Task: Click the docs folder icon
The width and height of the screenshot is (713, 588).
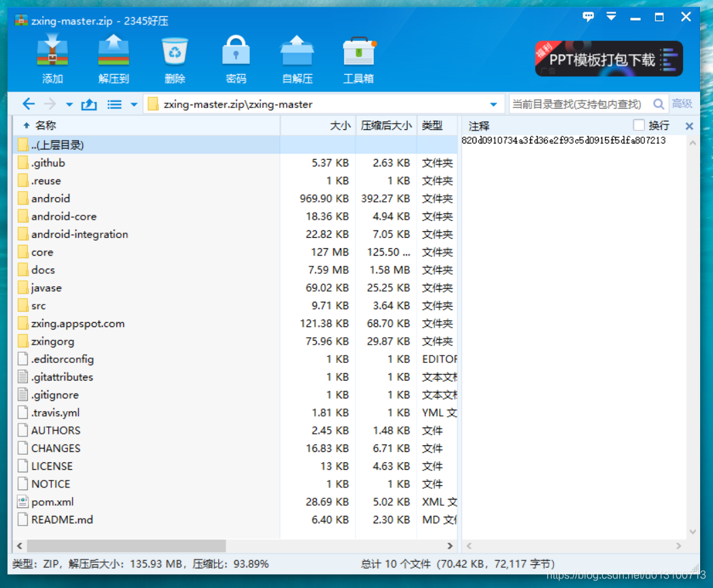Action: click(22, 270)
